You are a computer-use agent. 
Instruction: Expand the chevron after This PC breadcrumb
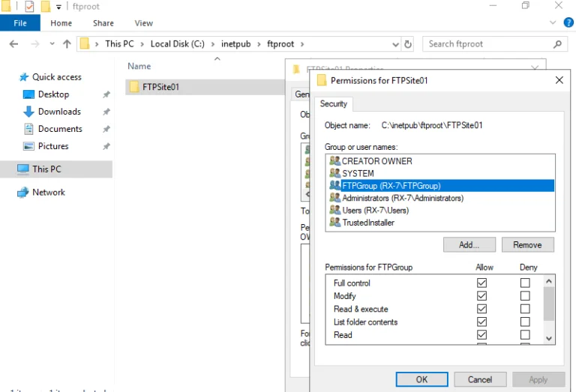[x=142, y=44]
